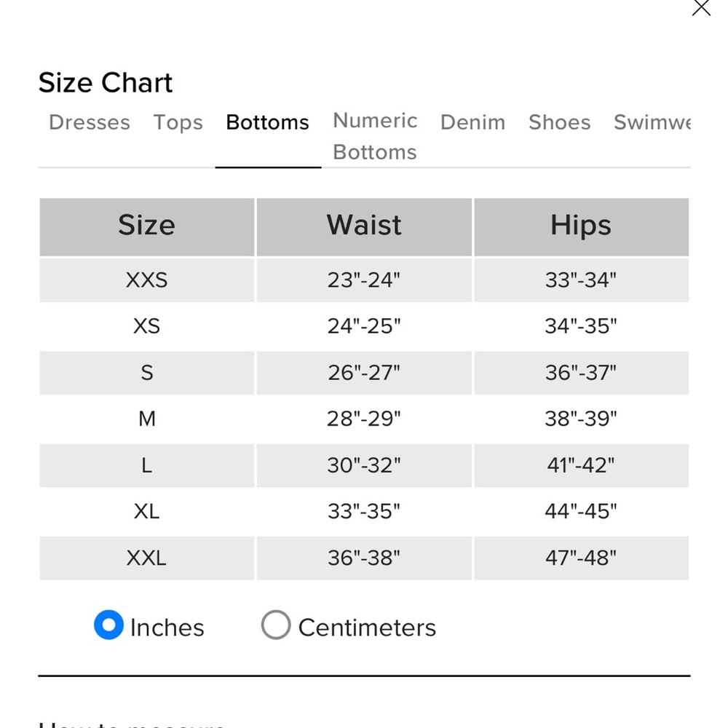Click the L hips value 41"-42"
This screenshot has width=728, height=728.
[x=581, y=465]
